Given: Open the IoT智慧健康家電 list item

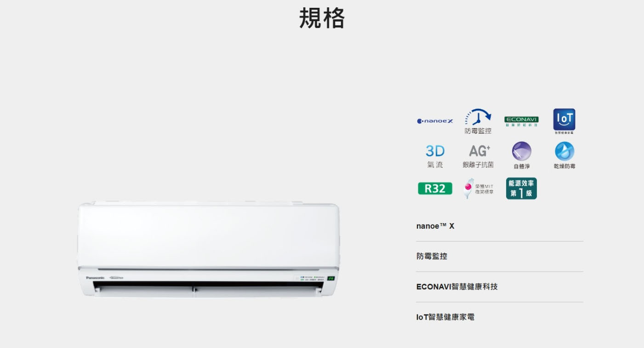Looking at the screenshot, I should pyautogui.click(x=499, y=317).
